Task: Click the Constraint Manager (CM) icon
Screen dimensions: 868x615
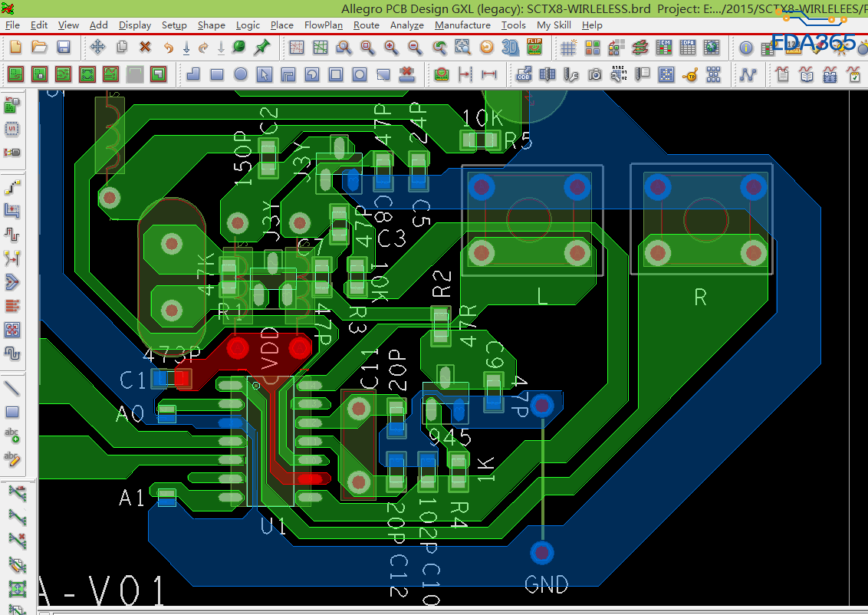Action: click(x=664, y=48)
